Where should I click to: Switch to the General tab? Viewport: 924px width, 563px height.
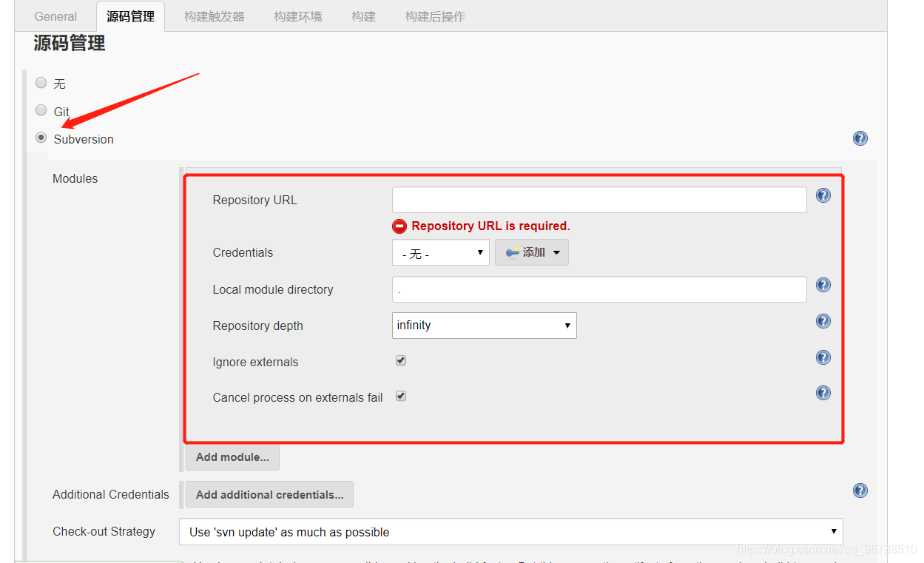tap(55, 16)
